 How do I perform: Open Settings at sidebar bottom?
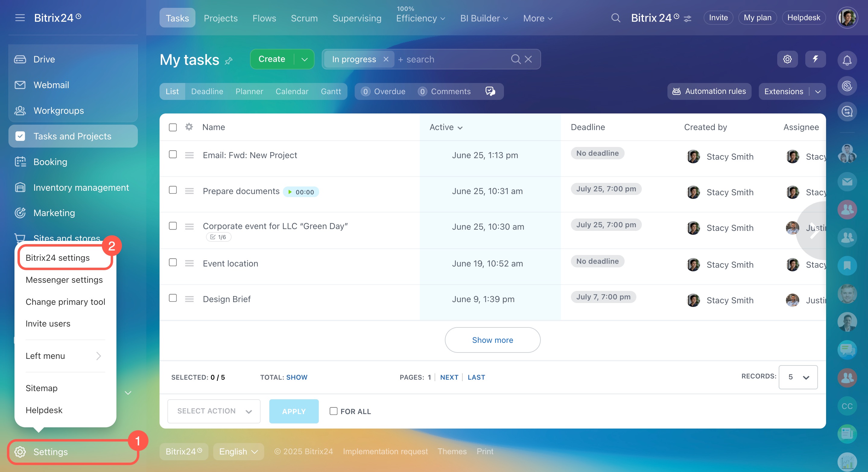pos(73,452)
